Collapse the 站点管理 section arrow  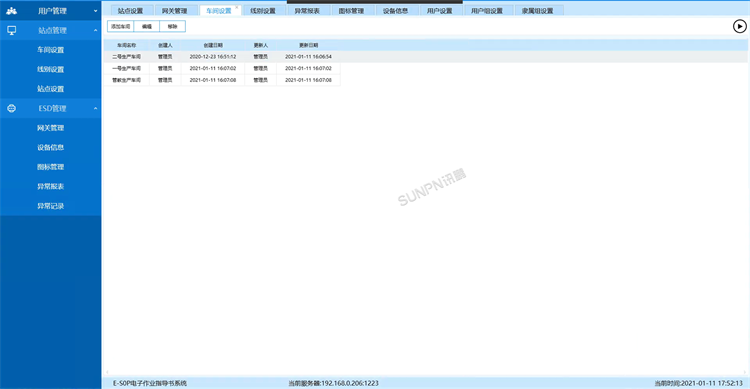tap(96, 31)
